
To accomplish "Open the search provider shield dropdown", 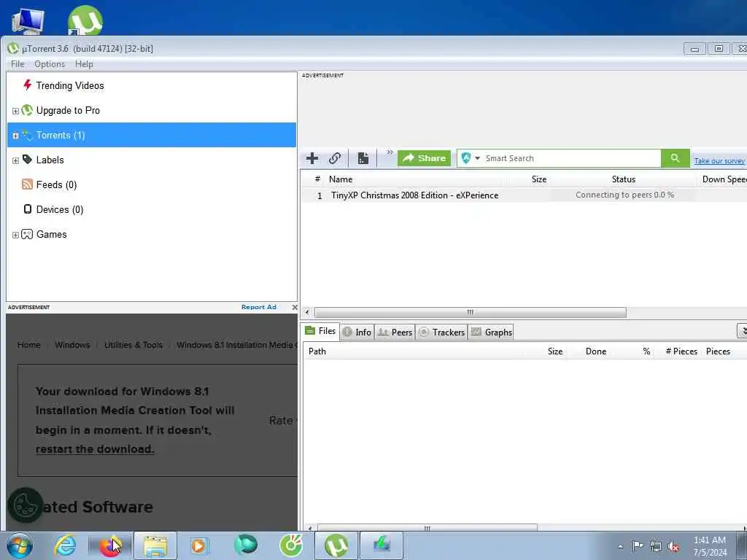I will [471, 158].
